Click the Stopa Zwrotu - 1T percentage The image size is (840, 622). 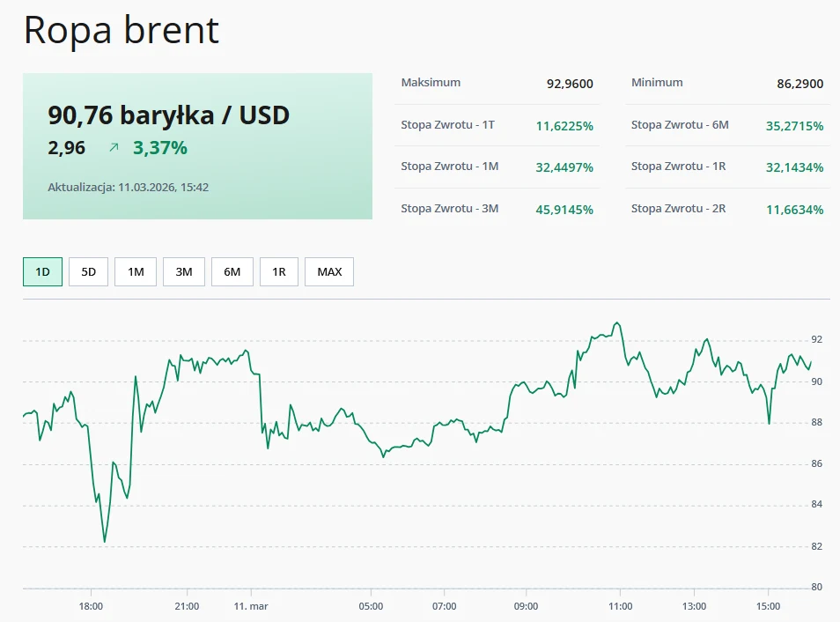564,126
